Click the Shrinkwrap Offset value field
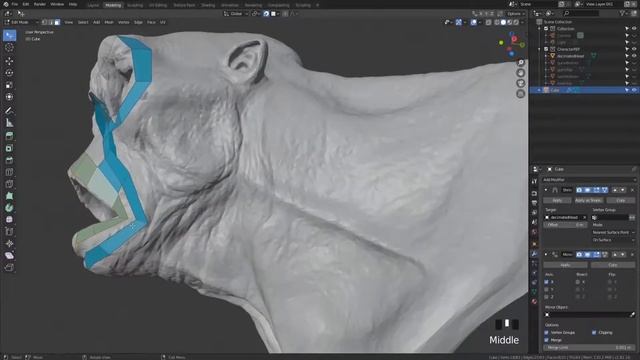 (565, 225)
